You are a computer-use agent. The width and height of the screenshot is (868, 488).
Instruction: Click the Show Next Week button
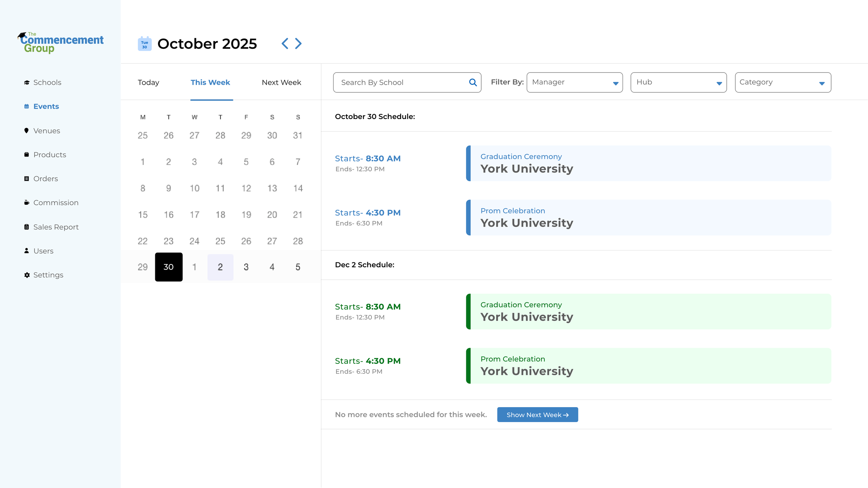click(537, 415)
